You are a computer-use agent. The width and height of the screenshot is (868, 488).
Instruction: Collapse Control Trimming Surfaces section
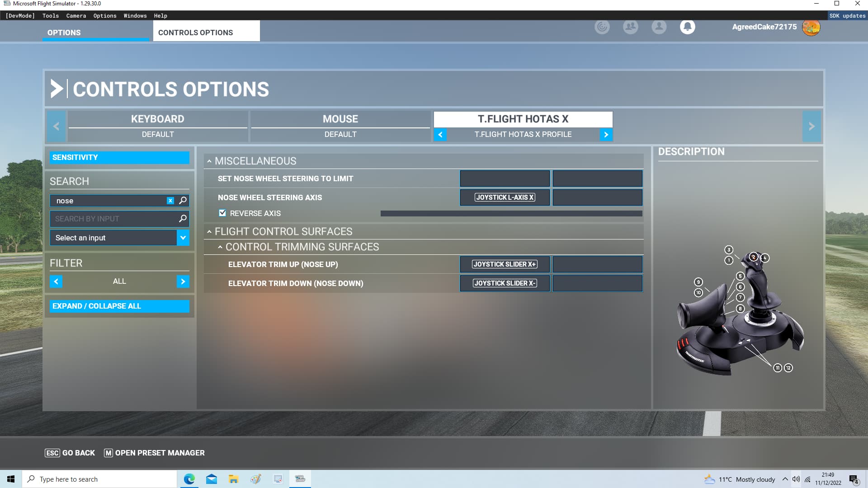click(x=220, y=247)
